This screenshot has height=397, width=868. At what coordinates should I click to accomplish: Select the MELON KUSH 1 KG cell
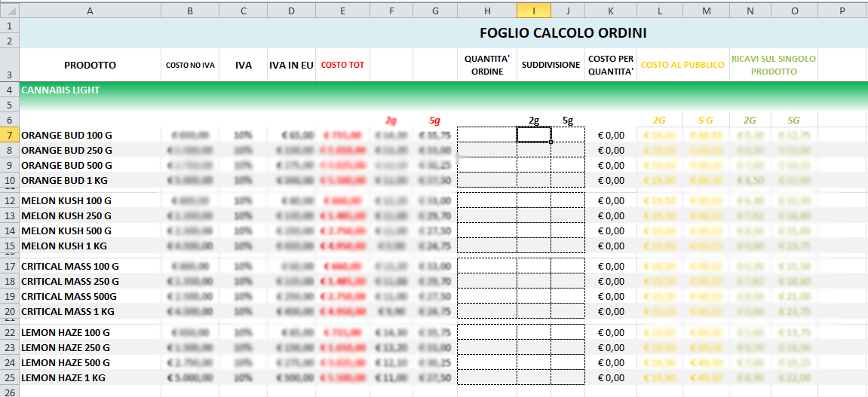[90, 246]
